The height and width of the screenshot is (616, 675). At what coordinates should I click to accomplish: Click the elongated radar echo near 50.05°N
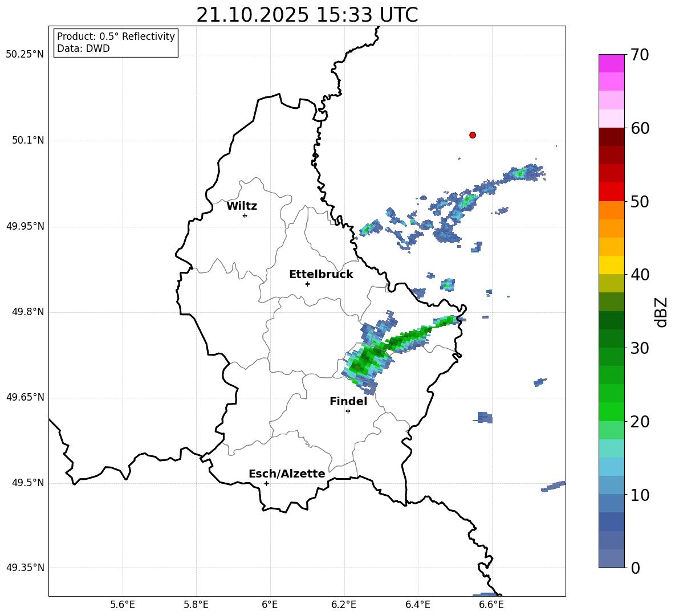pos(522,173)
